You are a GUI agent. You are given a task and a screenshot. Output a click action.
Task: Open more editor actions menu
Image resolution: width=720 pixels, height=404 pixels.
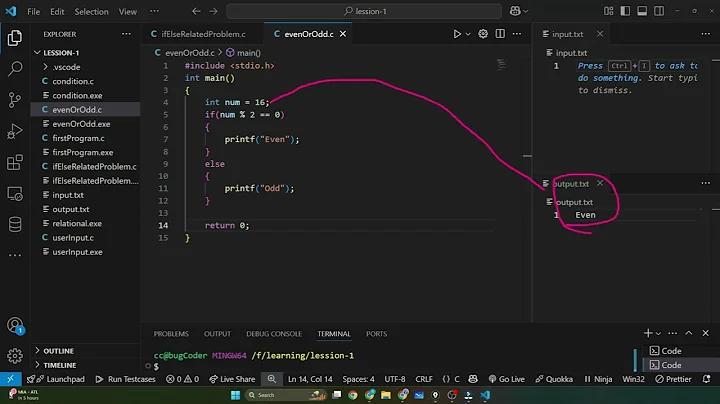[517, 34]
